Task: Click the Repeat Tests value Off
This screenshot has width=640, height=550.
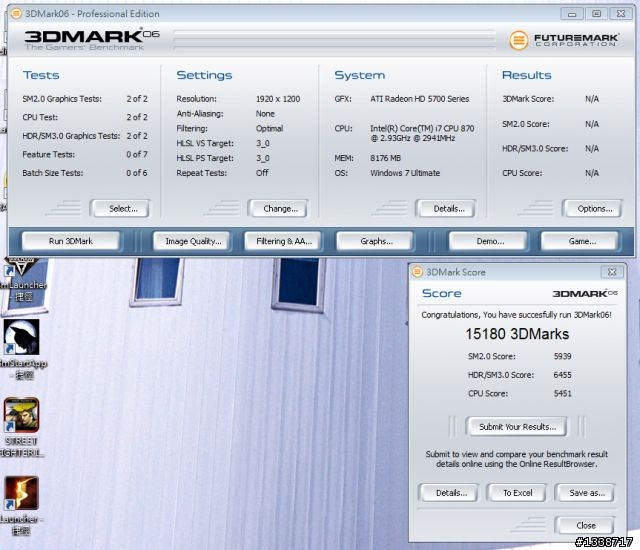Action: pyautogui.click(x=262, y=173)
